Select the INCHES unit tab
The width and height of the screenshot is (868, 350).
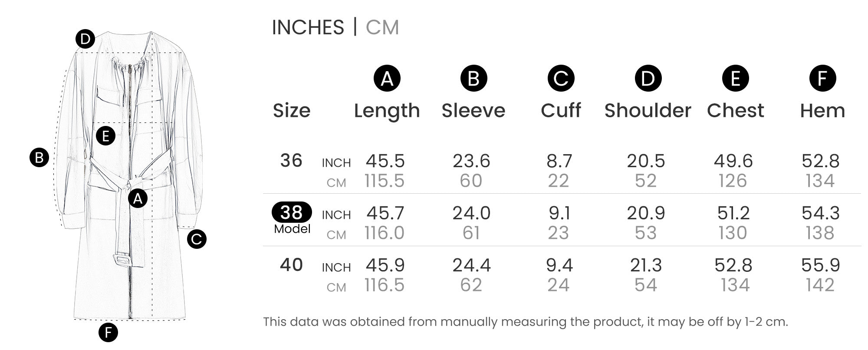coord(308,27)
